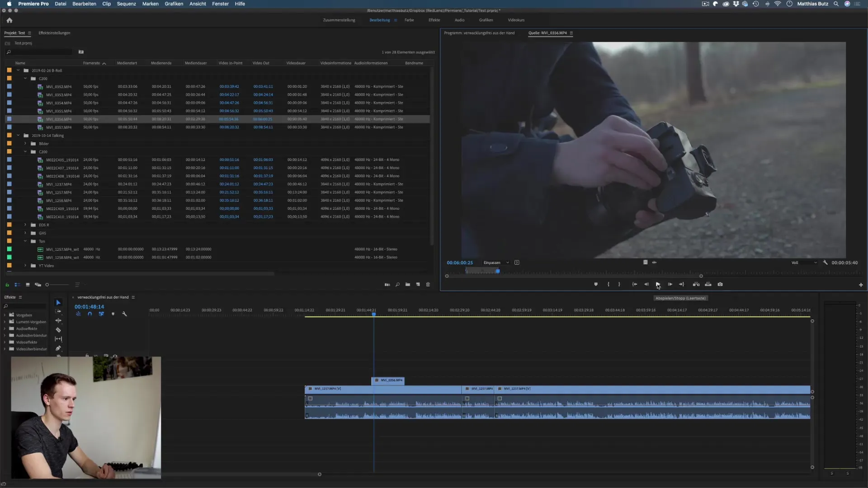Switch to the Audio workspace tab

459,20
